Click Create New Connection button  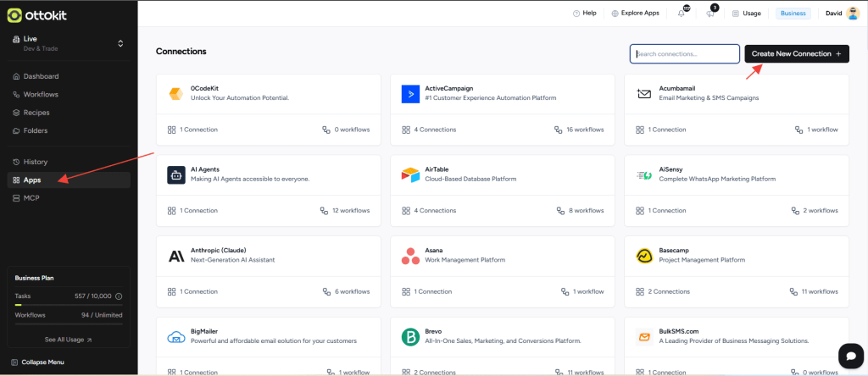pos(796,54)
